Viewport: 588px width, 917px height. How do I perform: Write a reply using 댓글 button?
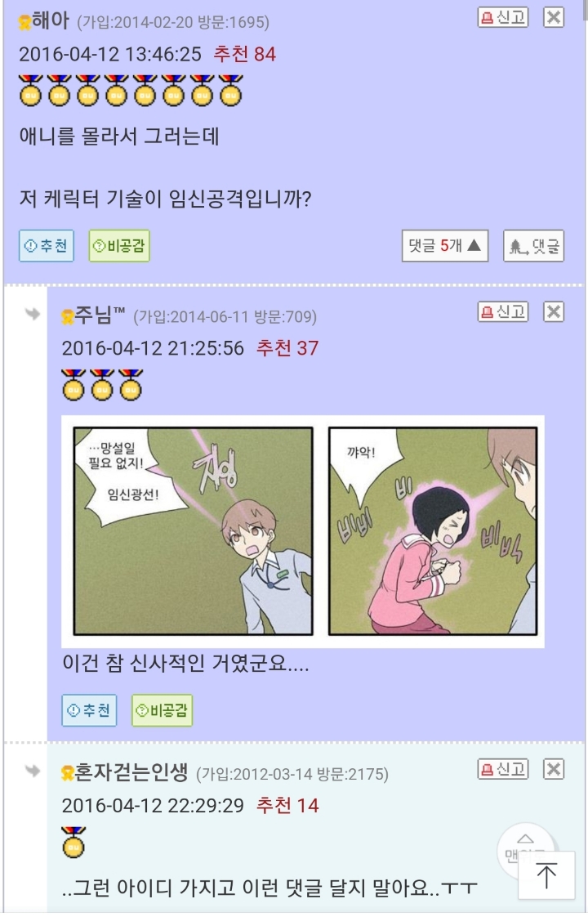click(x=533, y=246)
